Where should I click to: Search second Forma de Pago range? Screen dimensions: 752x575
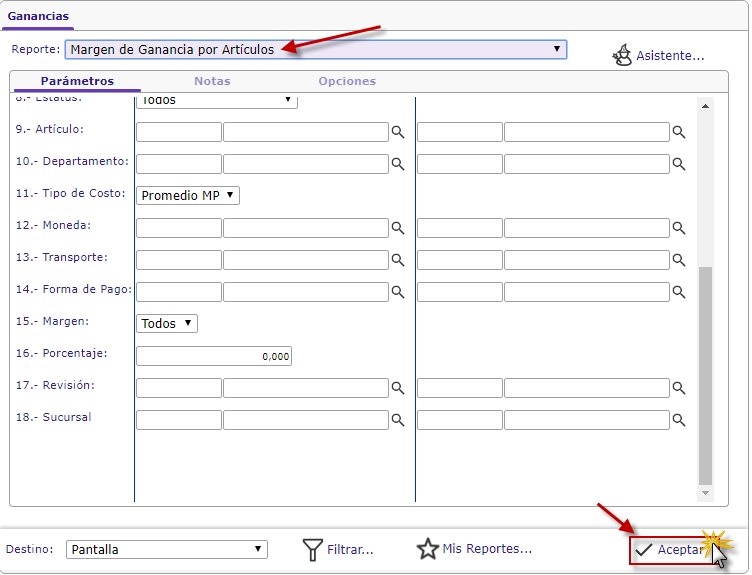[x=679, y=292]
